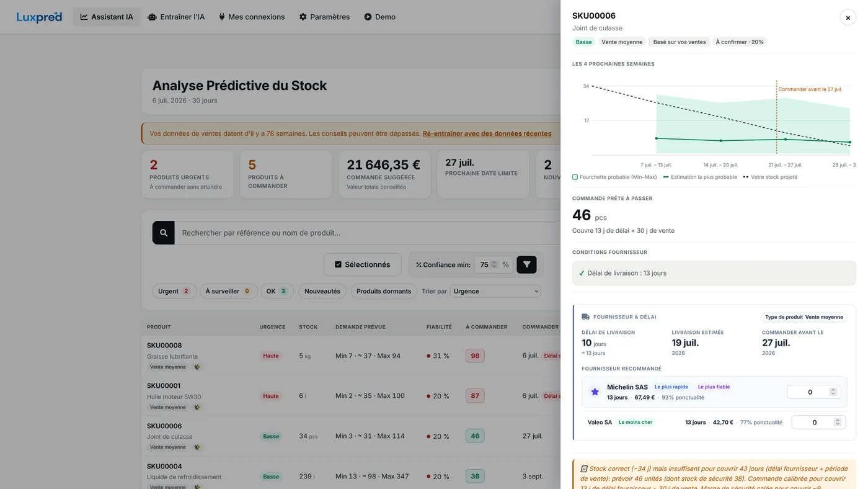Toggle the Nouveautés filter chip
The image size is (868, 489).
click(x=322, y=291)
